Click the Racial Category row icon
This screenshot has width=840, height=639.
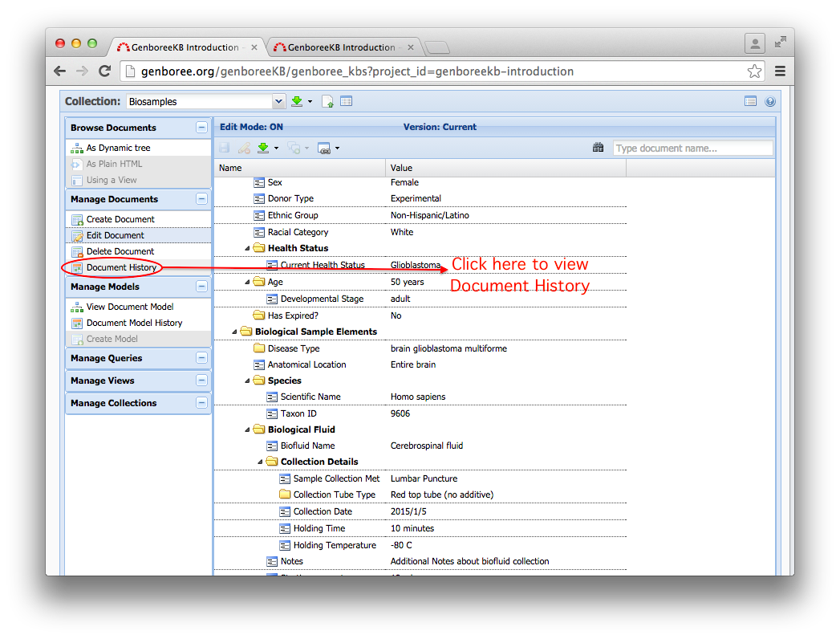point(259,232)
